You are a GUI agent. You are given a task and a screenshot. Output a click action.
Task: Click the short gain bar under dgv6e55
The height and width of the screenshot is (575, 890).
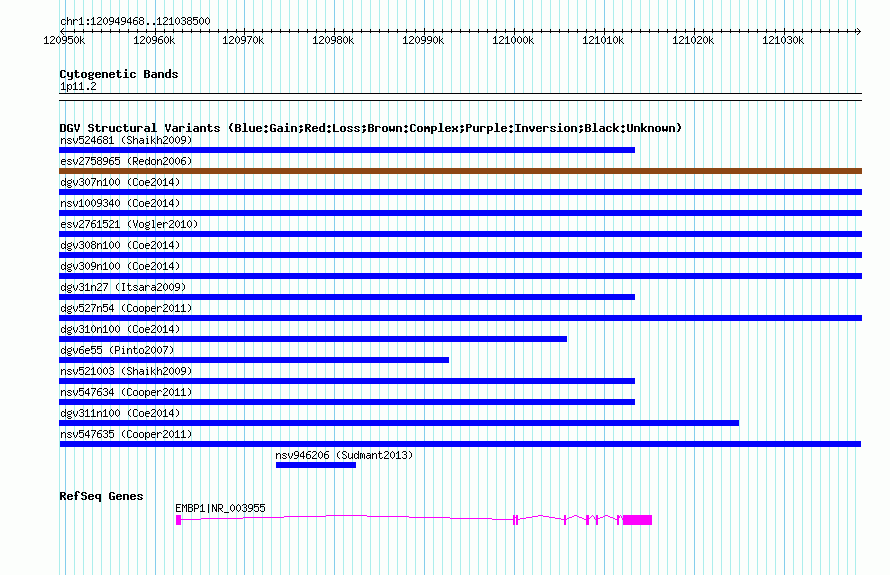coord(254,360)
